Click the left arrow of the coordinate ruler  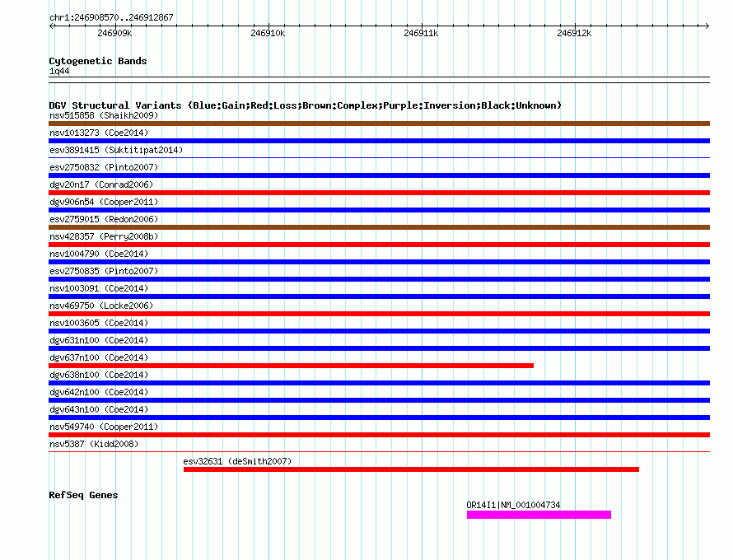[51, 26]
